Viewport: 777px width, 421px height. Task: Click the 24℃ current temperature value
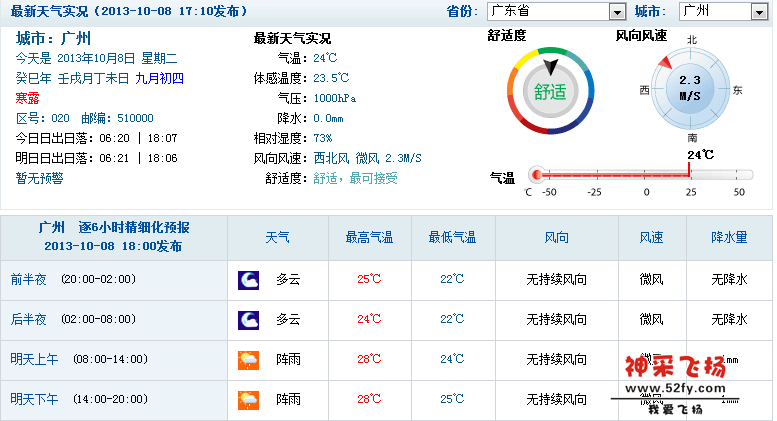[x=325, y=58]
